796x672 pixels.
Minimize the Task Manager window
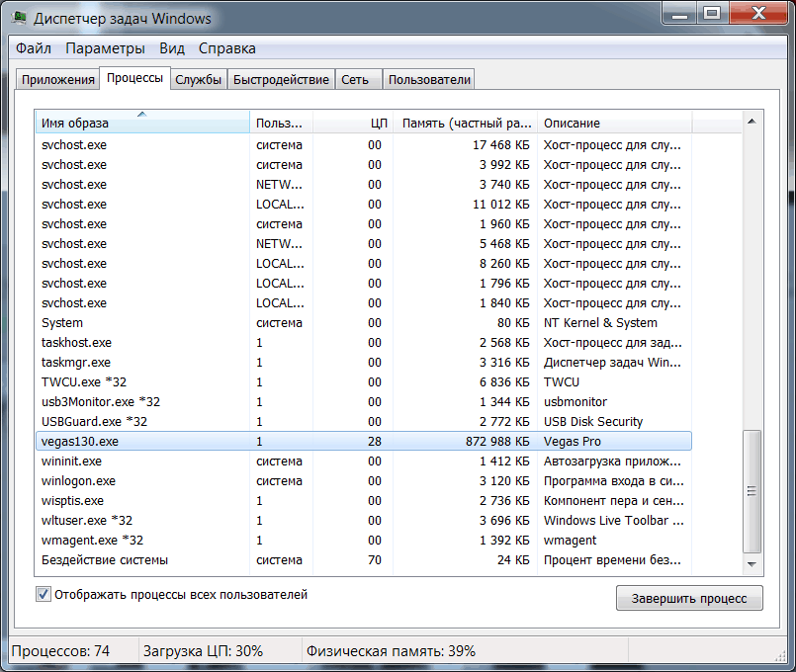(679, 14)
